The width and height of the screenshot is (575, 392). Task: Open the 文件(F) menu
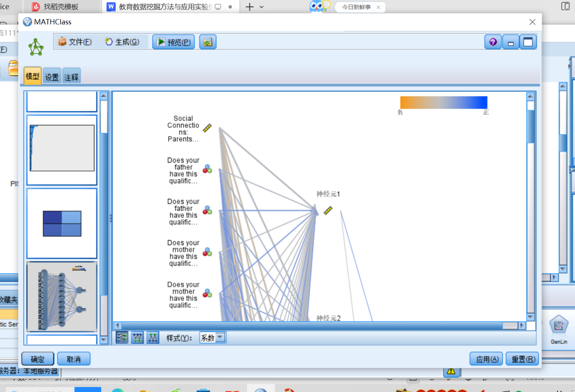[x=75, y=42]
